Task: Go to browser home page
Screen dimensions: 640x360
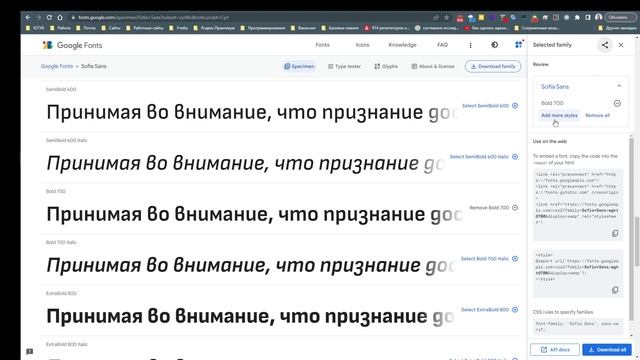Action: [x=60, y=18]
